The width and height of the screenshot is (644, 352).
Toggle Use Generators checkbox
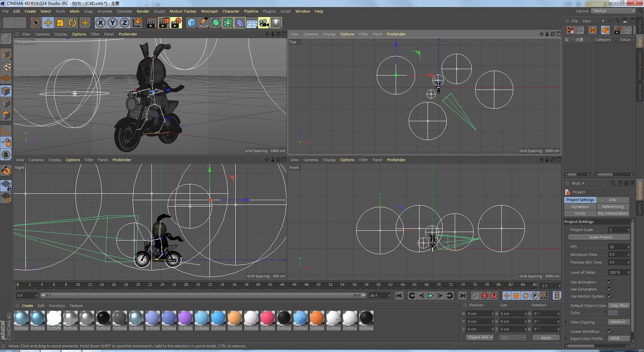(610, 289)
